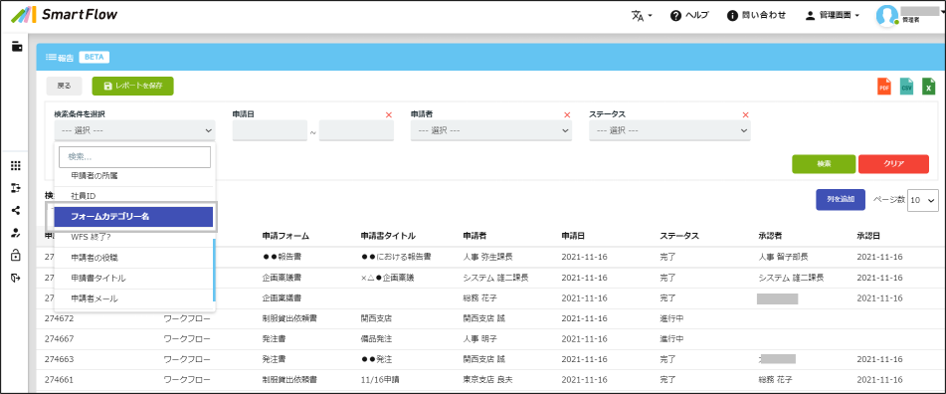Click the 承認日 column header
This screenshot has width=946, height=394.
869,236
